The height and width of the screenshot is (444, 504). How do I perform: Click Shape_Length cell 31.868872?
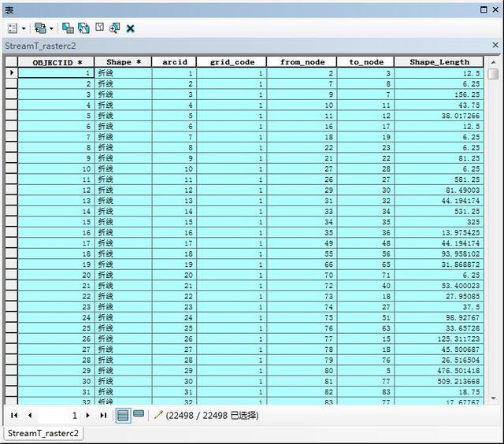[439, 264]
